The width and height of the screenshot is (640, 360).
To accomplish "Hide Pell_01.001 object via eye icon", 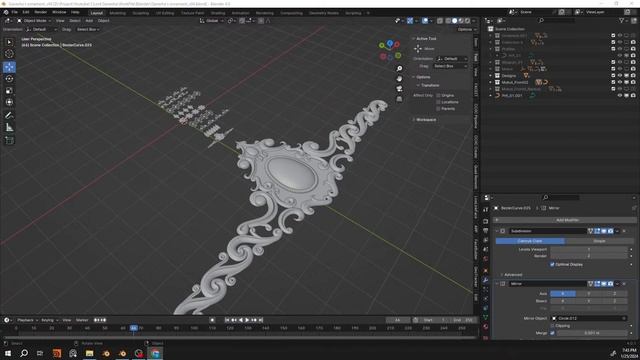I will pyautogui.click(x=620, y=96).
